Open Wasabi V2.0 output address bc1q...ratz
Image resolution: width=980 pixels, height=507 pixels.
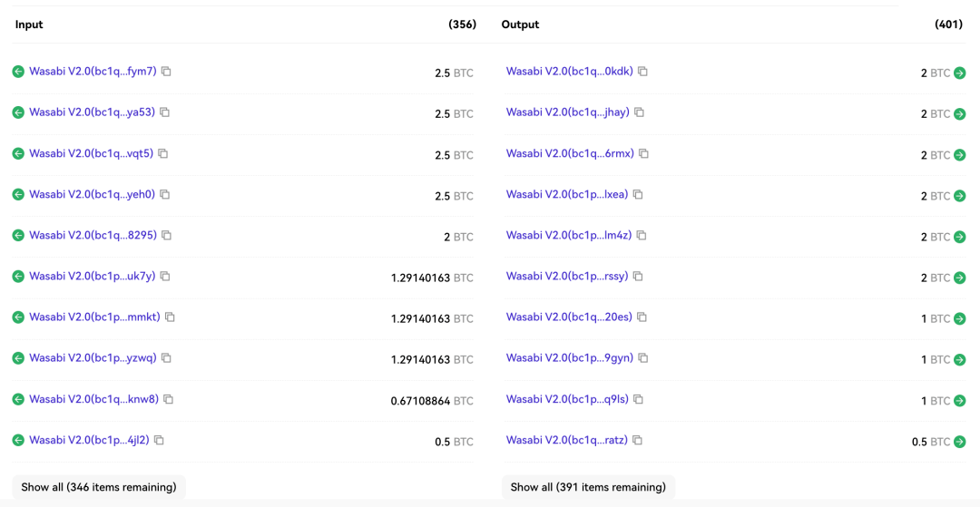pos(567,440)
